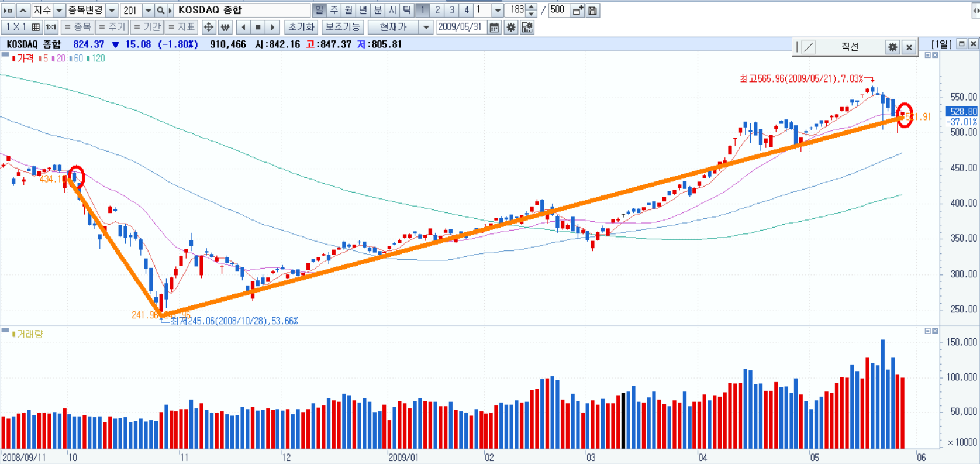The width and height of the screenshot is (980, 464).
Task: Click the first icon in the top toolbar
Action: click(x=8, y=11)
